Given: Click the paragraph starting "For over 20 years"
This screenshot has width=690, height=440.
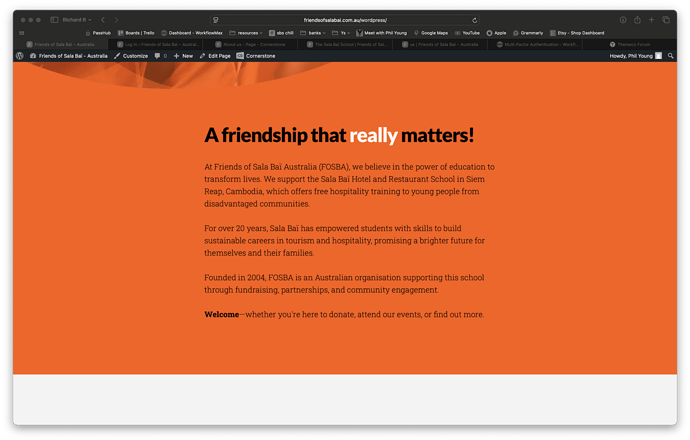Looking at the screenshot, I should [345, 241].
